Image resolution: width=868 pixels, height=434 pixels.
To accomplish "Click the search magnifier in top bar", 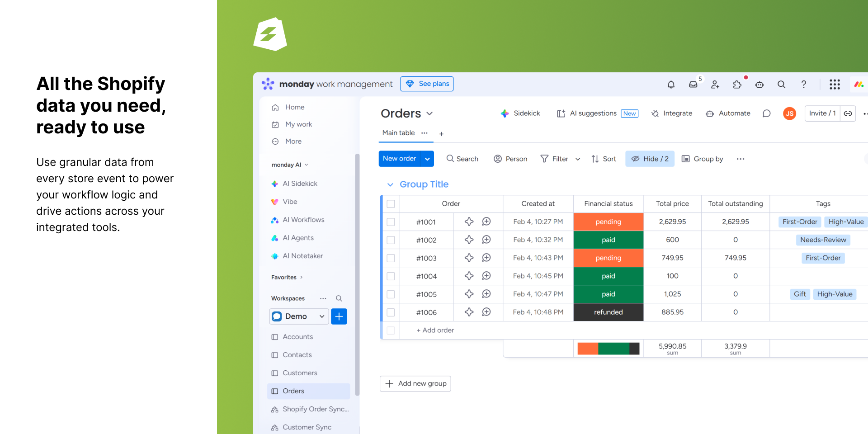I will coord(781,85).
